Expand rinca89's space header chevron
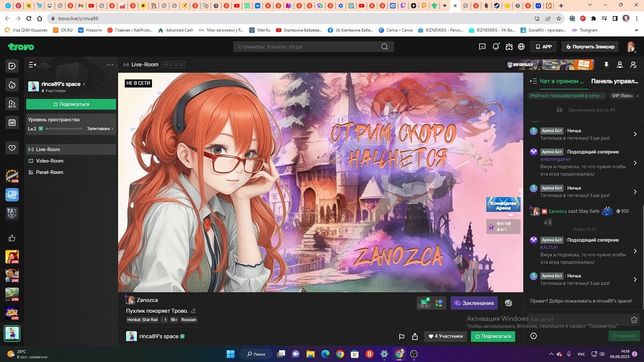This screenshot has width=644, height=362. click(x=84, y=84)
